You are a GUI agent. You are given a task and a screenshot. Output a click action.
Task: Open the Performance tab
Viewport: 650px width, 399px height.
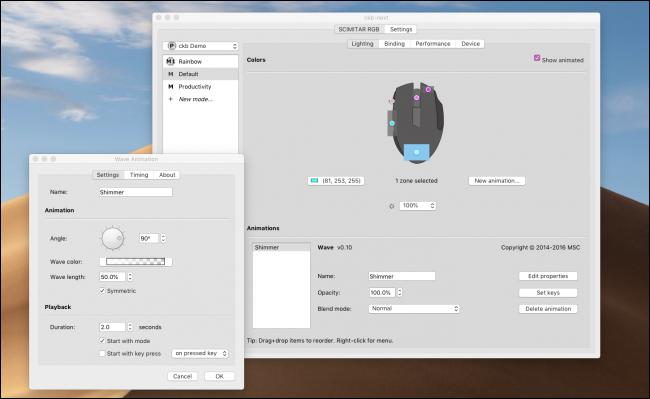(x=433, y=44)
